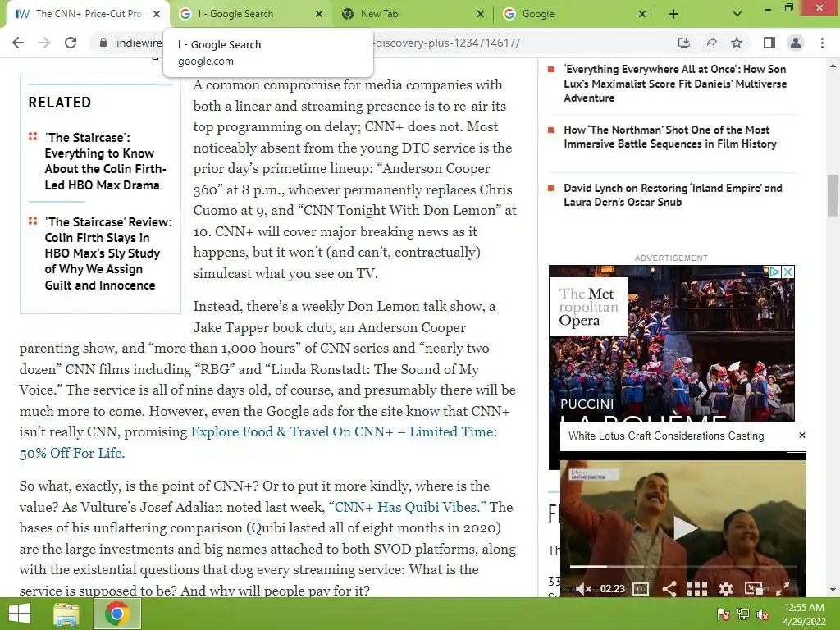Open 'The Staircase': Everything to Know related link
Image resolution: width=840 pixels, height=630 pixels.
pyautogui.click(x=106, y=162)
